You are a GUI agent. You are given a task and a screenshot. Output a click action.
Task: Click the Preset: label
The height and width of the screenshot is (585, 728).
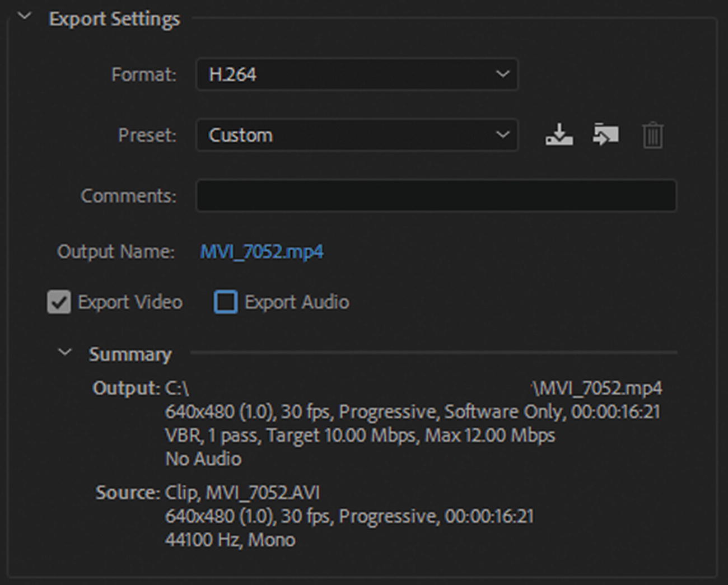(147, 135)
